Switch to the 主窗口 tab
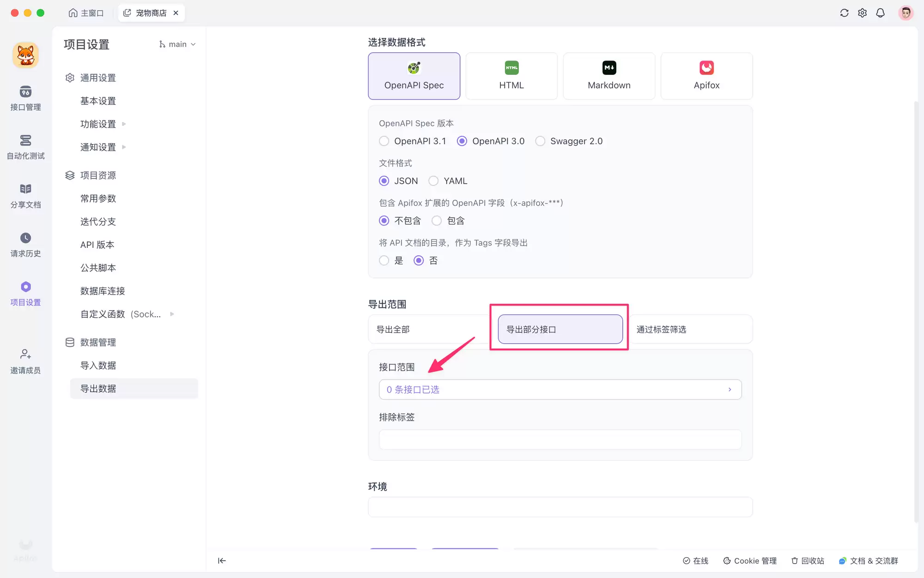Screen dimensions: 924x578 click(x=86, y=13)
